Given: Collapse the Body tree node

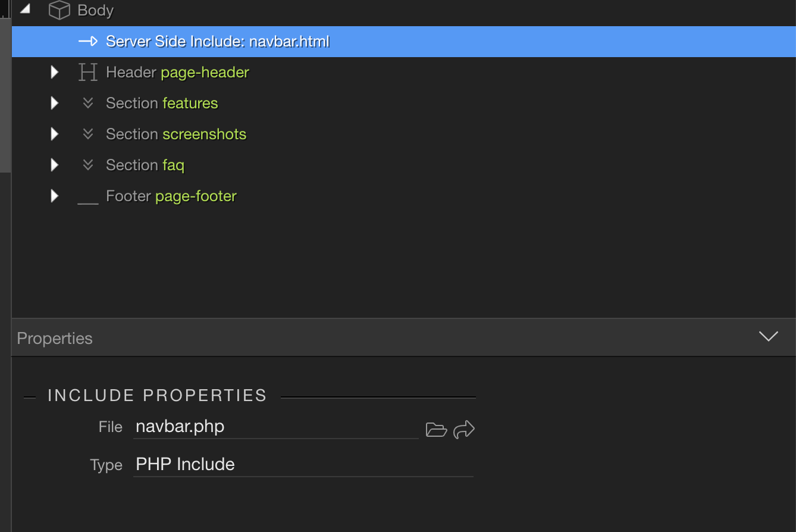Looking at the screenshot, I should 26,9.
